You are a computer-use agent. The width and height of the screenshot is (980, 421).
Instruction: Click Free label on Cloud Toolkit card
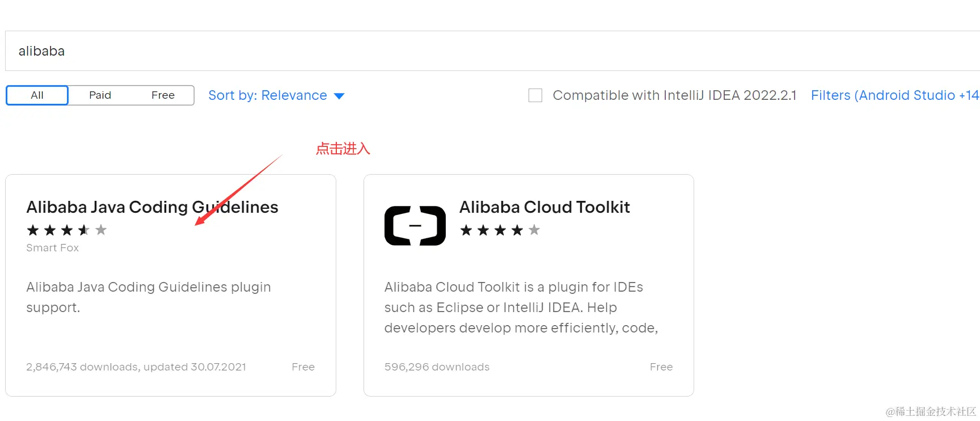point(661,367)
